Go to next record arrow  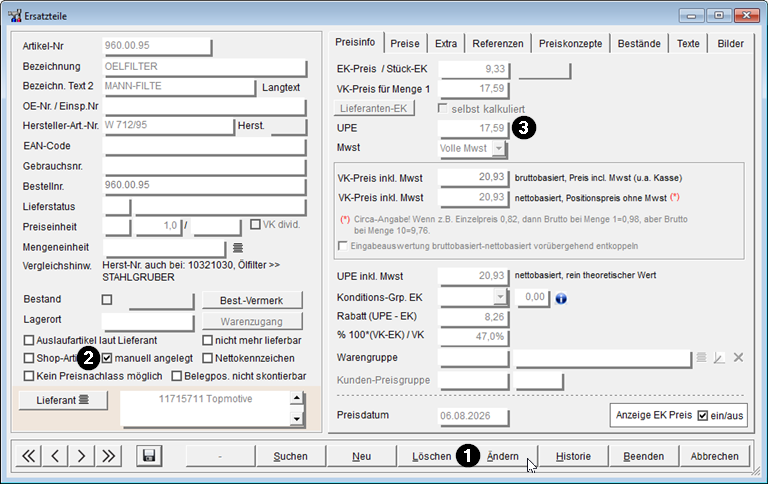(81, 456)
